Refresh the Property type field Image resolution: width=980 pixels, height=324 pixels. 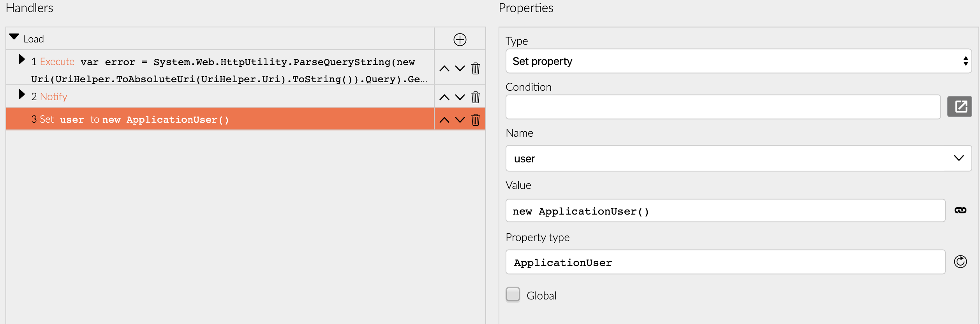[x=960, y=262]
